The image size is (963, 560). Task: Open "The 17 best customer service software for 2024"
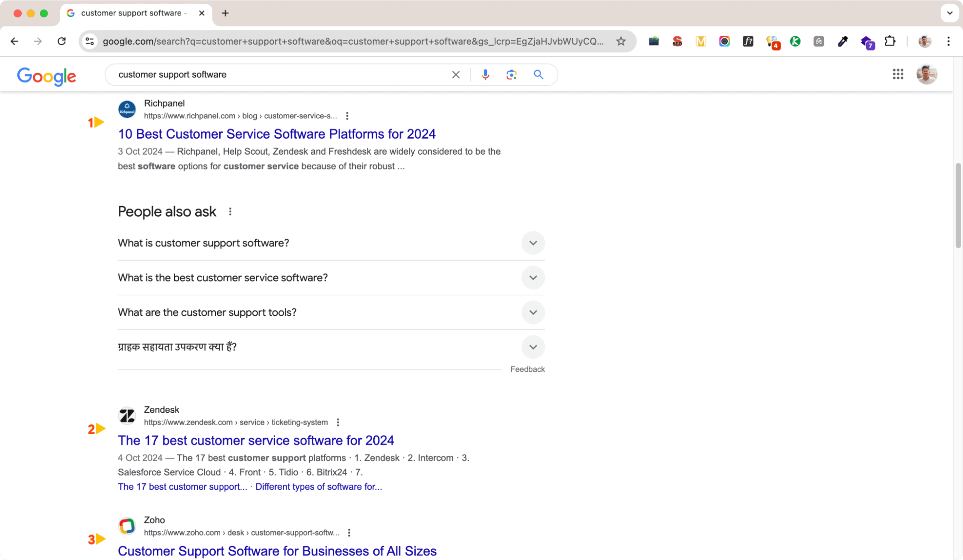click(x=256, y=440)
